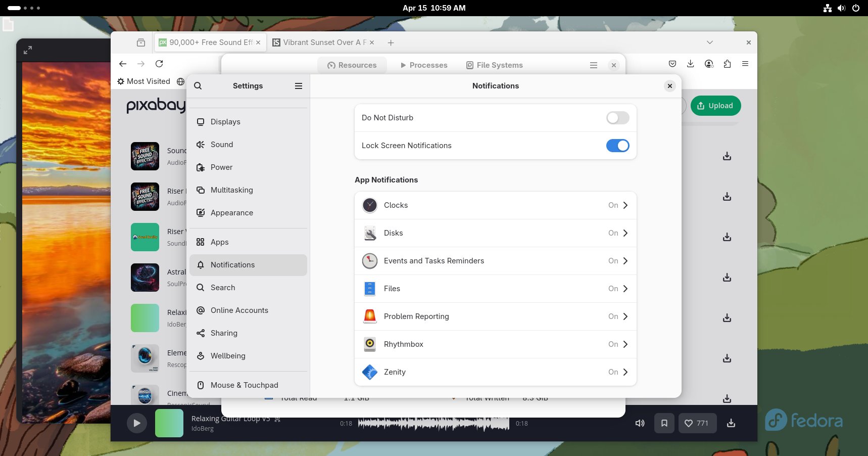Bookmark the playing track in Pixabay player
The image size is (868, 456).
pos(664,423)
